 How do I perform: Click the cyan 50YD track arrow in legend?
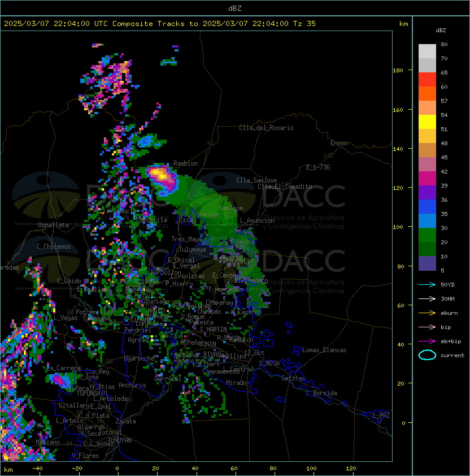point(427,284)
